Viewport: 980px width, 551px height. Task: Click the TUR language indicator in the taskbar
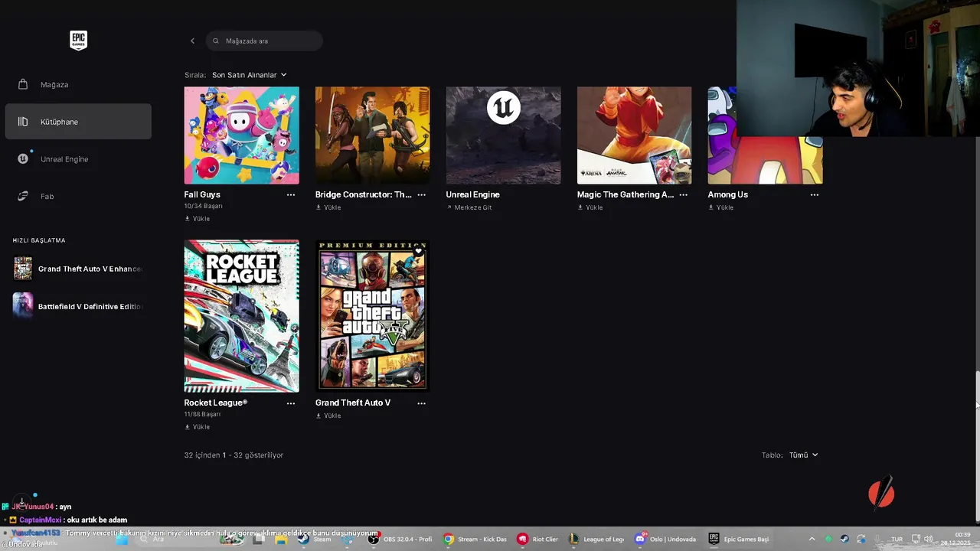pos(897,539)
